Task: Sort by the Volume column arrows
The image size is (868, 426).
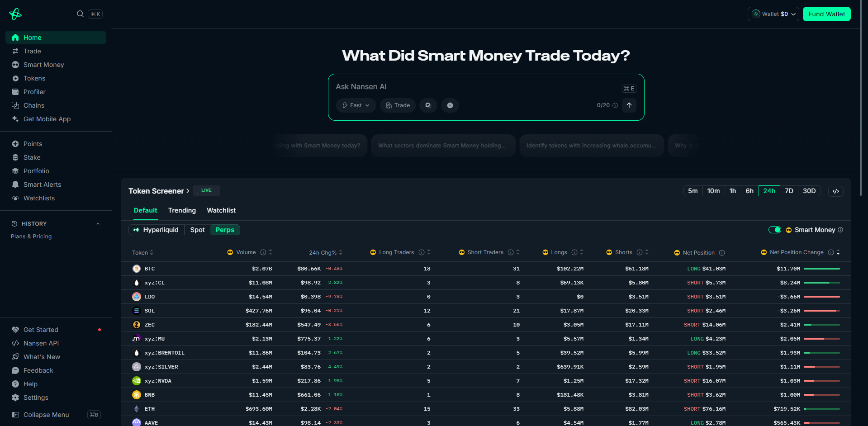Action: click(270, 252)
